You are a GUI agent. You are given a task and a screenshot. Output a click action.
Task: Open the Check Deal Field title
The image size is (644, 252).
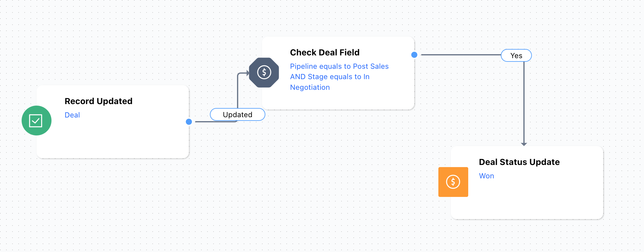point(325,52)
